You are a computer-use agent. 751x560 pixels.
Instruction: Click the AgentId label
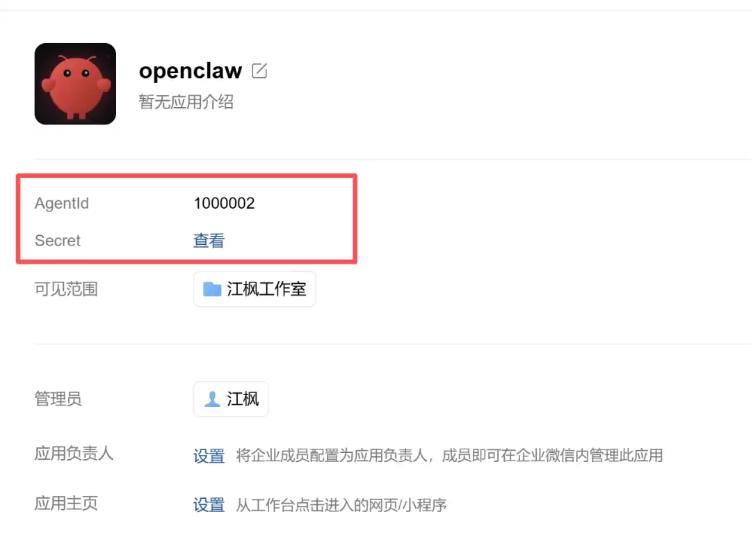pos(62,204)
